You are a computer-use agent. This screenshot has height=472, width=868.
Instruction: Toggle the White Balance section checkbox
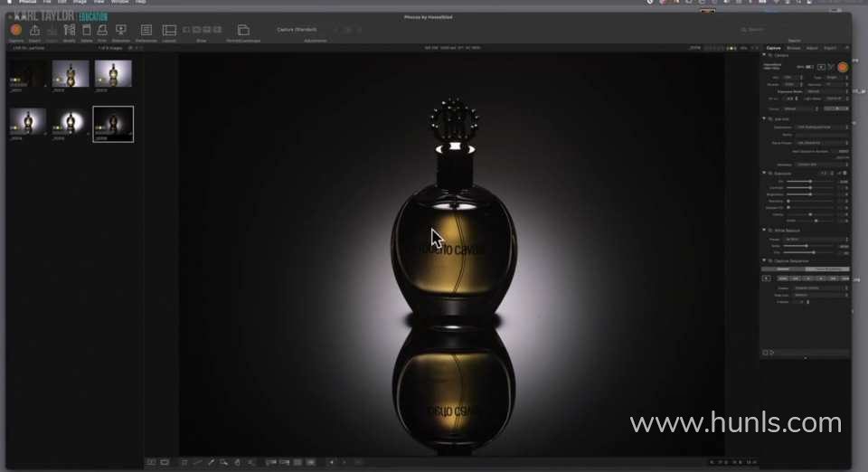click(770, 230)
